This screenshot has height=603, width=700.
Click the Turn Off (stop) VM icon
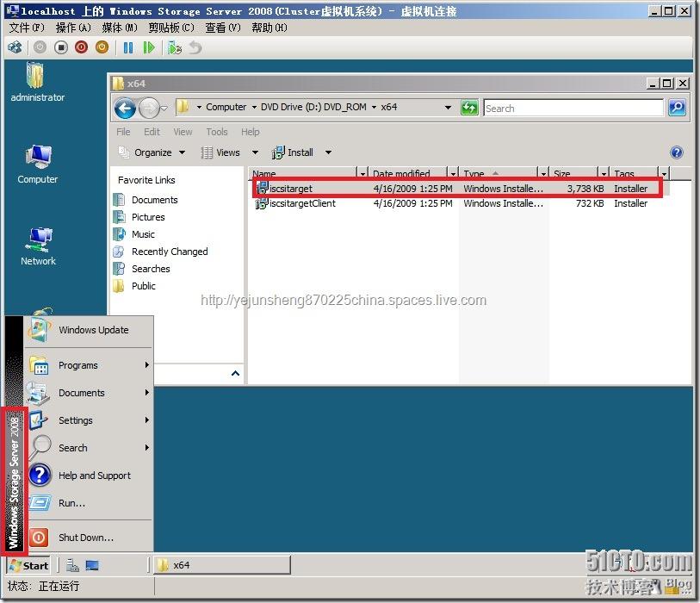pyautogui.click(x=61, y=47)
